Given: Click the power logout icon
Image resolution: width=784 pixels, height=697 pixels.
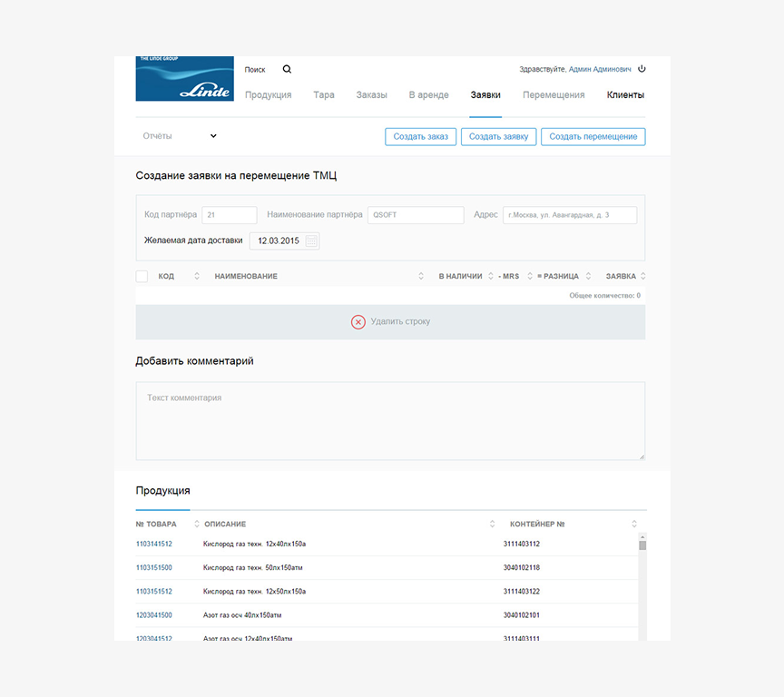Looking at the screenshot, I should pyautogui.click(x=642, y=69).
